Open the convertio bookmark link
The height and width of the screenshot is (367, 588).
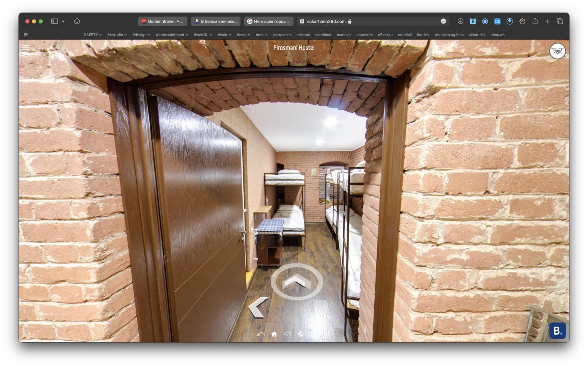pos(365,35)
